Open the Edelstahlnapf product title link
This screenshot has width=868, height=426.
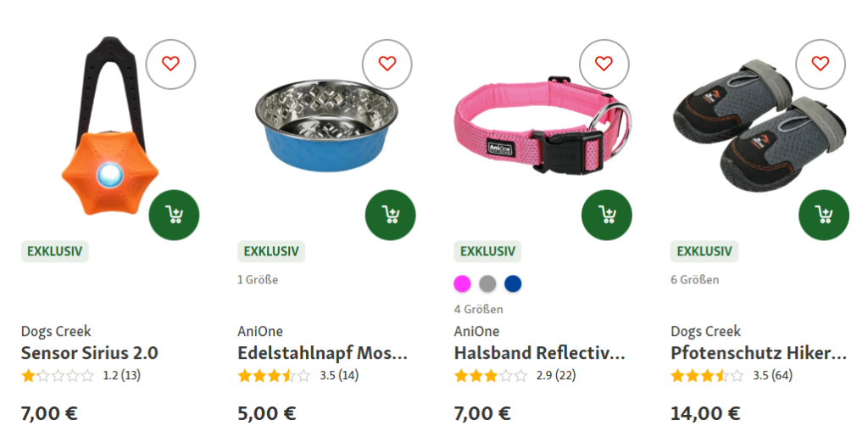[x=323, y=353]
